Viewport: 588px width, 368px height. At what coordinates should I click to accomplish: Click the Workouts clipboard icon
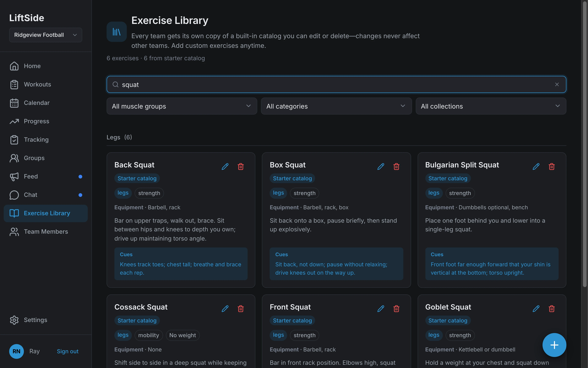click(x=14, y=84)
